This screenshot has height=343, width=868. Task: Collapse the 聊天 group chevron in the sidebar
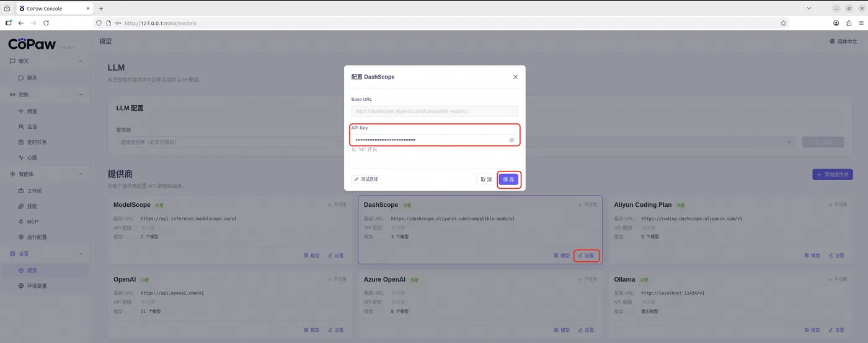tap(81, 61)
